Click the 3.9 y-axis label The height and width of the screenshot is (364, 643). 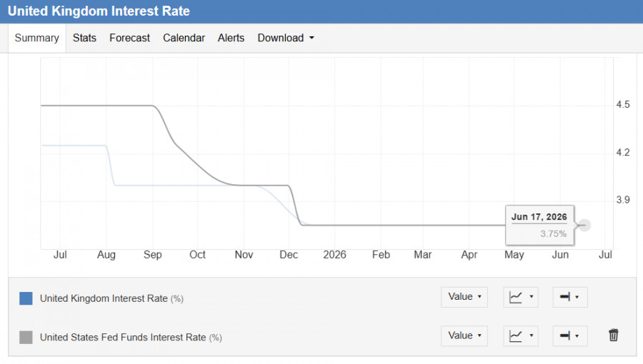(x=623, y=201)
